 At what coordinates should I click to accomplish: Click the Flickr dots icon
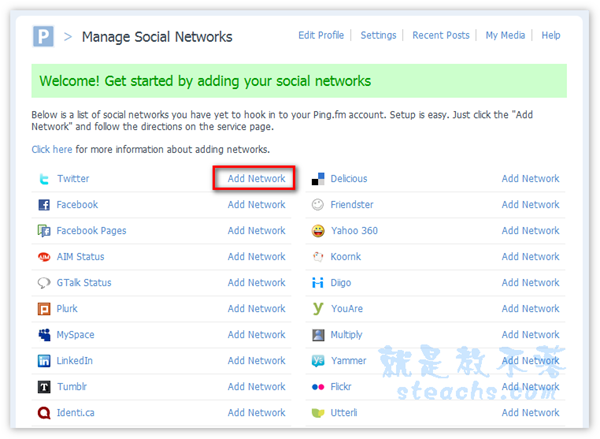pyautogui.click(x=318, y=387)
